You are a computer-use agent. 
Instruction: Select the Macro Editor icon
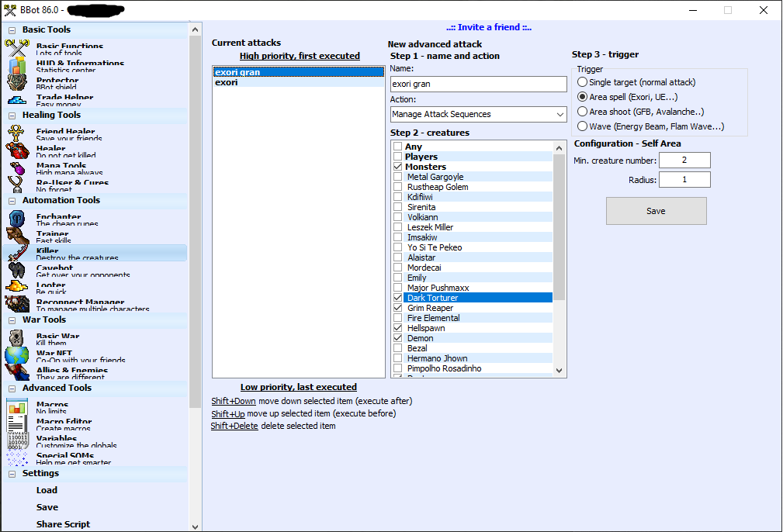click(x=17, y=424)
